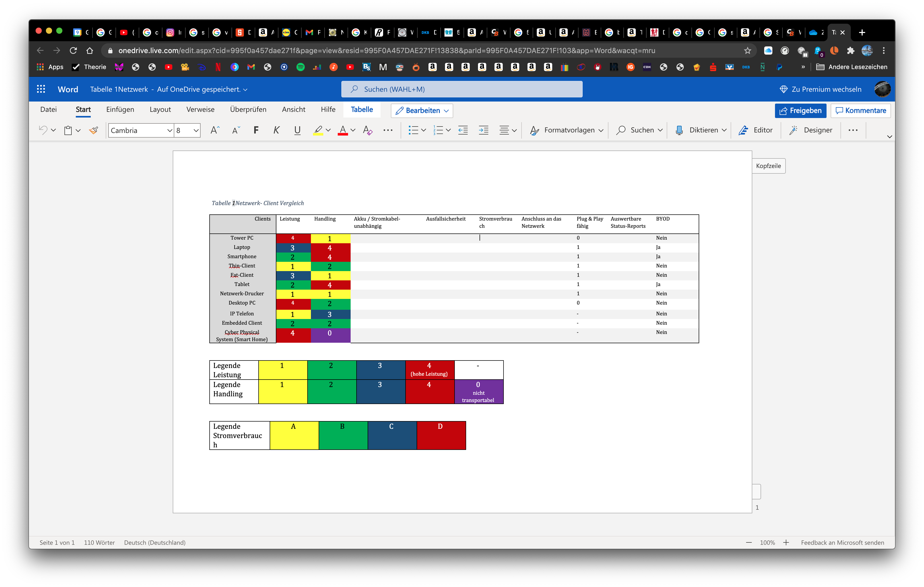The image size is (924, 587).
Task: Open the Kommentare comments button
Action: click(860, 111)
